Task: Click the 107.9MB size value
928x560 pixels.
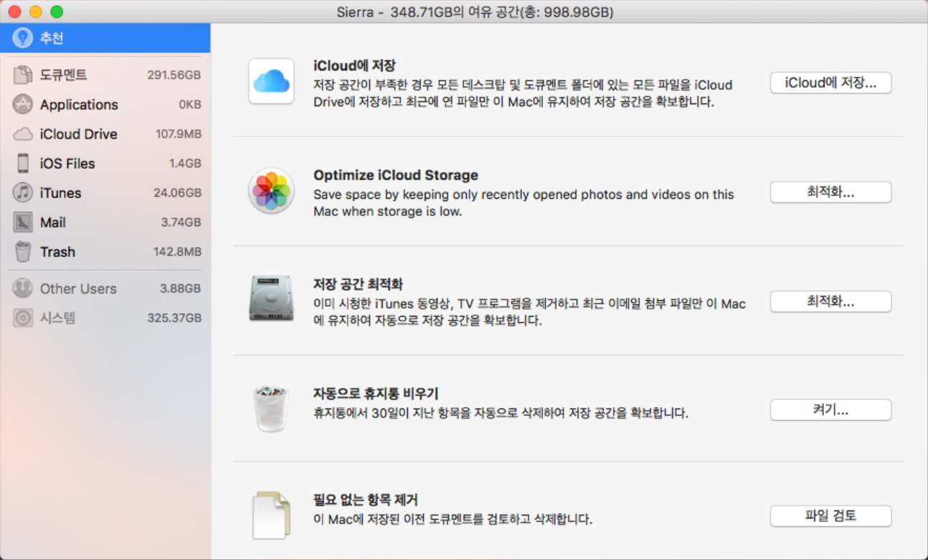Action: (178, 134)
